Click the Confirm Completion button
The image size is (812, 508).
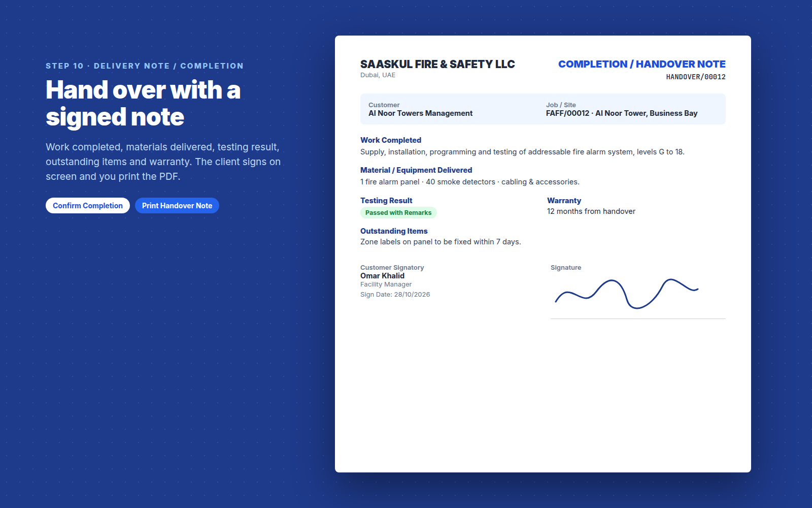[88, 206]
